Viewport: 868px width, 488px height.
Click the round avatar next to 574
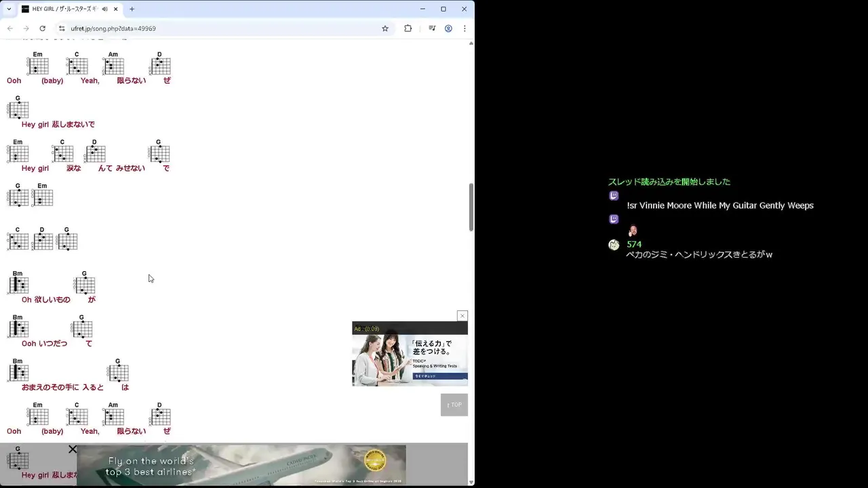coord(614,245)
